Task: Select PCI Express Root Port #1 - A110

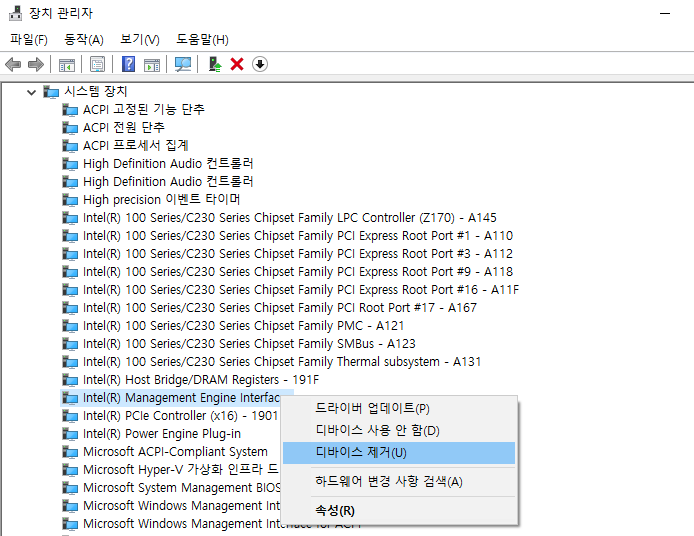Action: pyautogui.click(x=298, y=236)
